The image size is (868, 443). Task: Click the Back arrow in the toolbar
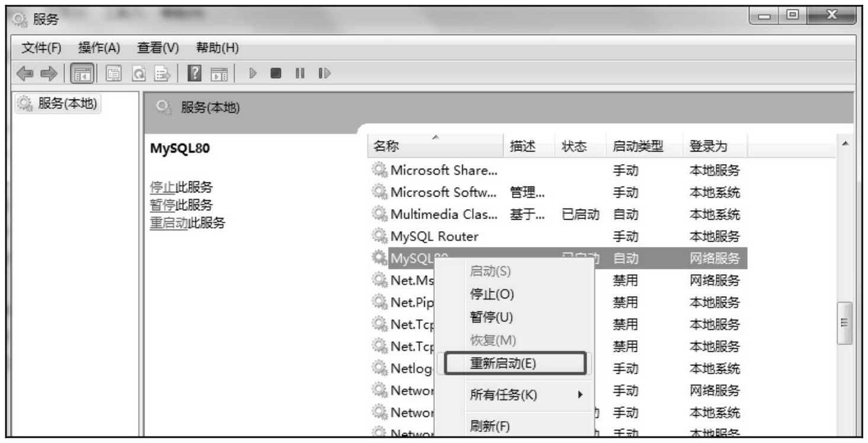[x=24, y=73]
